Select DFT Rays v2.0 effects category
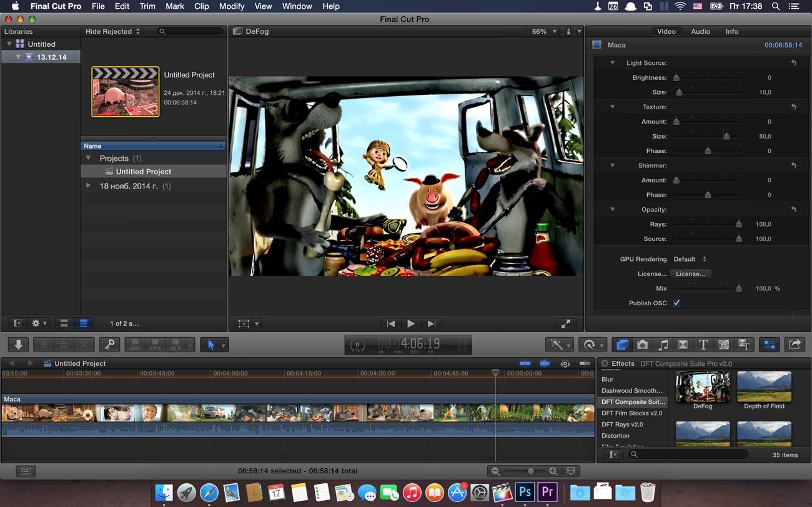Screen dimensions: 812x507 point(631,425)
